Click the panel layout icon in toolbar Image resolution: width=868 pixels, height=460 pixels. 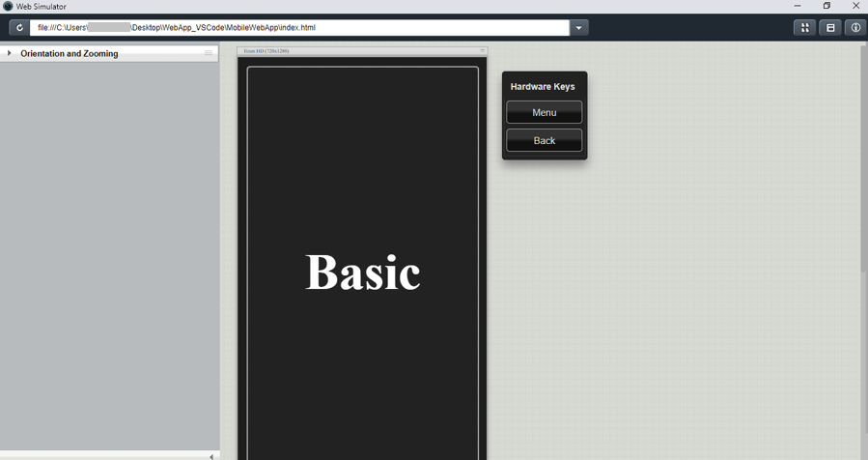830,28
